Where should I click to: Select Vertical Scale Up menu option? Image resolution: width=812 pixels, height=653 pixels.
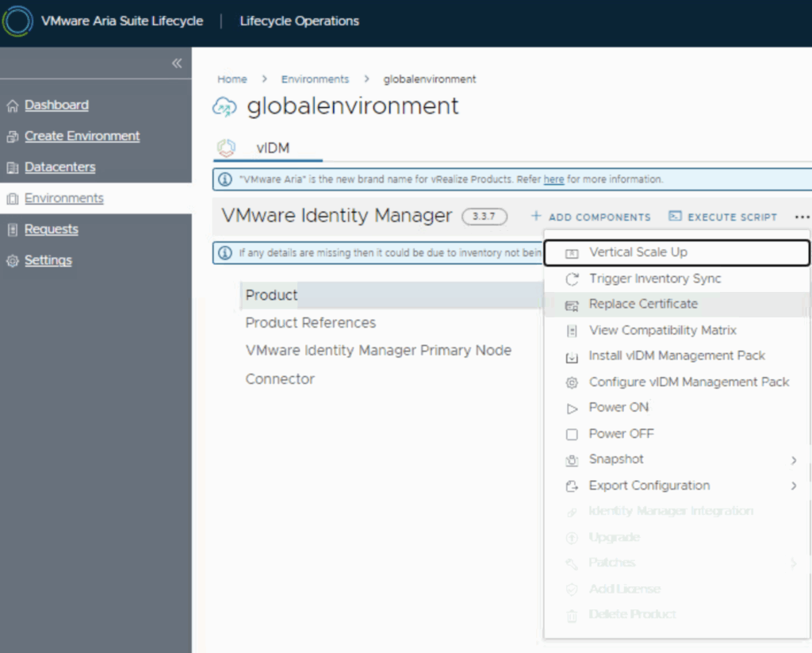[x=638, y=252]
